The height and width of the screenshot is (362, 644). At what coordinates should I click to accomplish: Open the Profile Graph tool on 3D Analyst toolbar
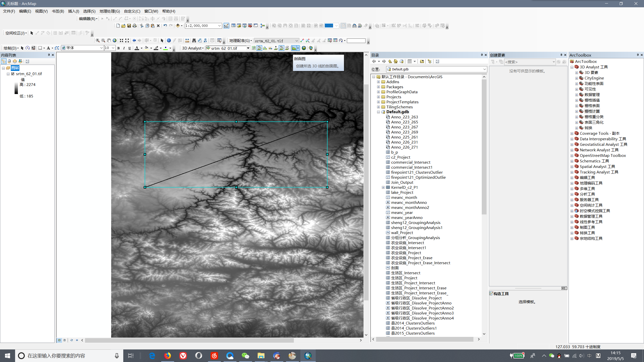pos(294,48)
